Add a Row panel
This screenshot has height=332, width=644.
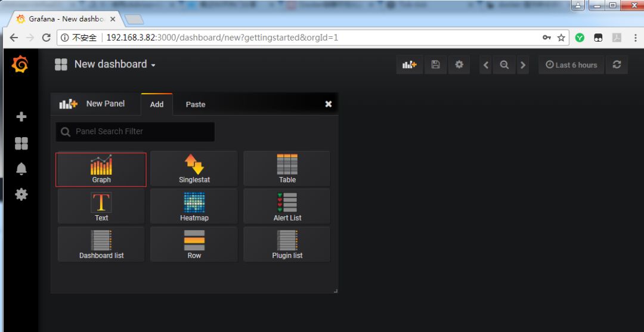coord(194,244)
